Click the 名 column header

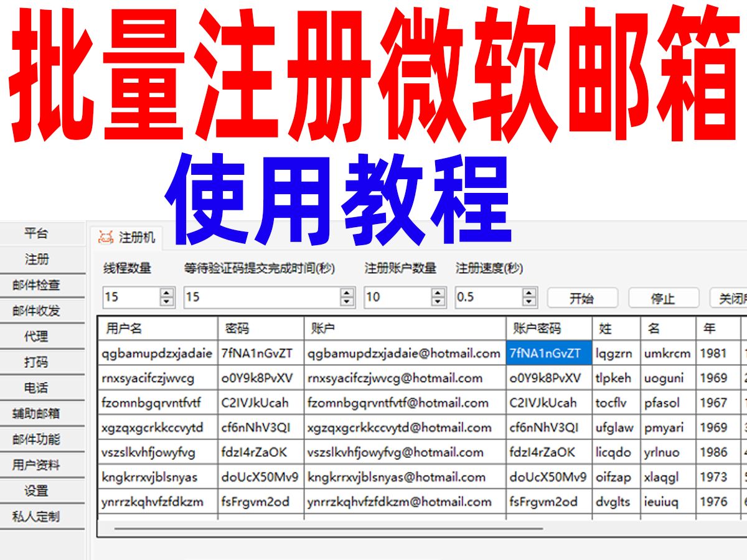[x=668, y=328]
